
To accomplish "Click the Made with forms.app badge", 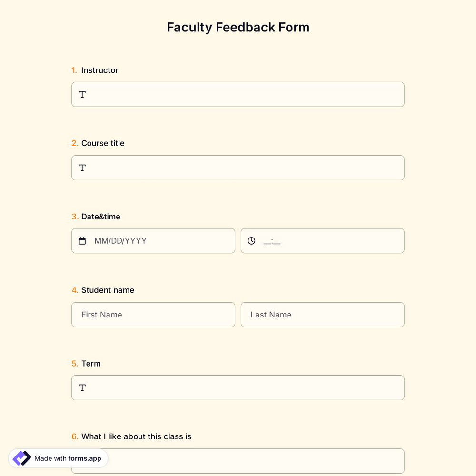I will coord(57,458).
